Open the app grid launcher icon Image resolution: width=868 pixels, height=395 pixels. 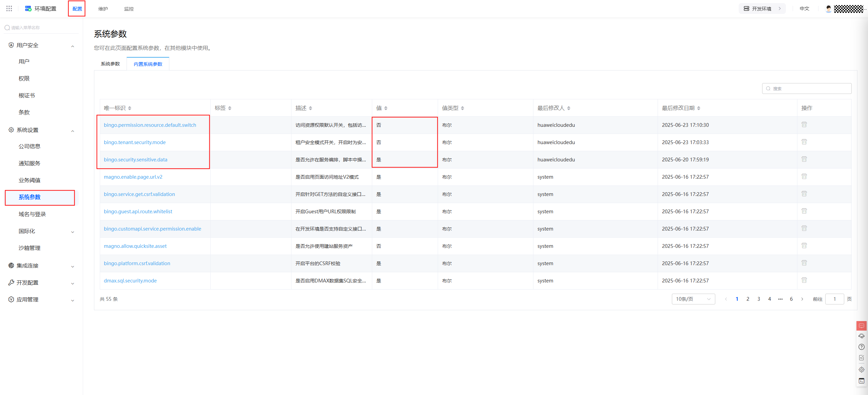[x=9, y=8]
